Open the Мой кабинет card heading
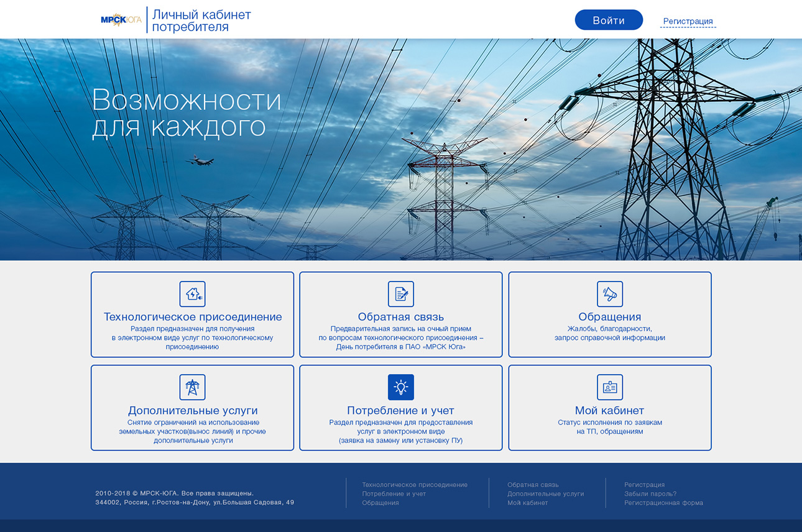802x532 pixels. [x=610, y=410]
